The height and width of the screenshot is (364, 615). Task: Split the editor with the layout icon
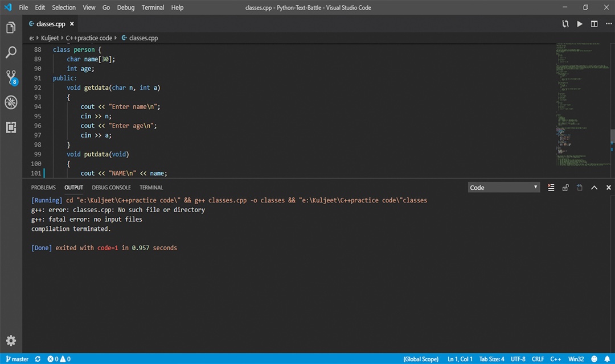tap(593, 24)
